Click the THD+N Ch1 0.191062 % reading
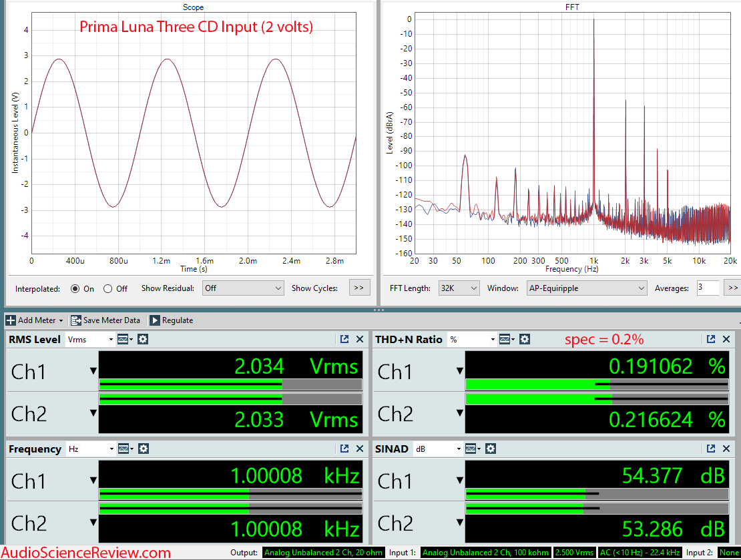The height and width of the screenshot is (560, 741). click(667, 366)
